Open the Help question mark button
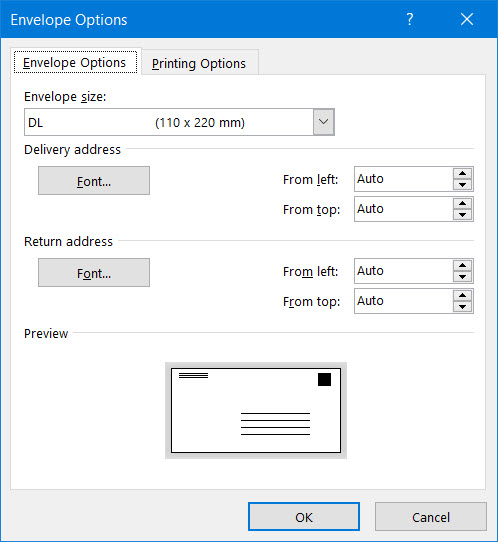Screen dimensions: 498x542 click(410, 19)
